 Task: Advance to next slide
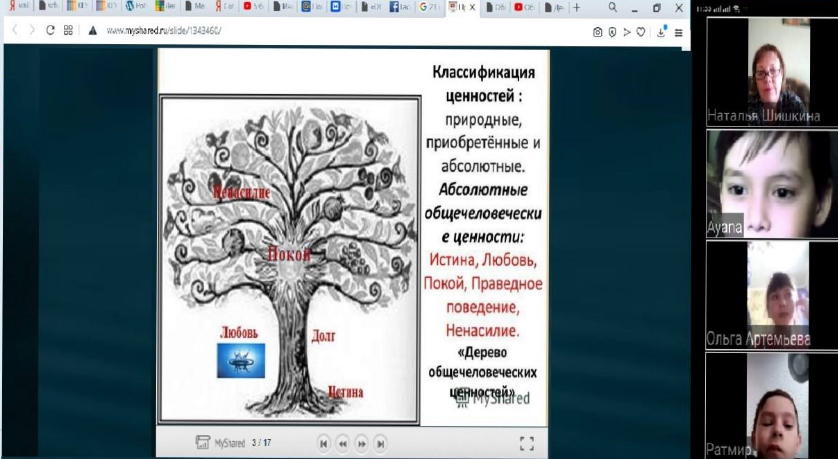pyautogui.click(x=362, y=442)
